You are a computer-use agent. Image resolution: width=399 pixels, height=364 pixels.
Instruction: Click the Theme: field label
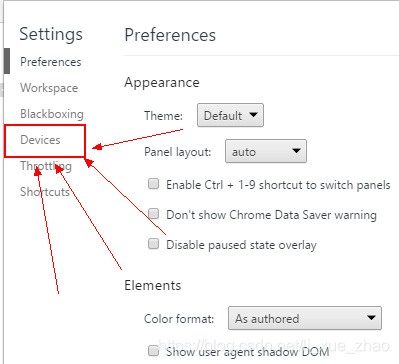pyautogui.click(x=163, y=116)
